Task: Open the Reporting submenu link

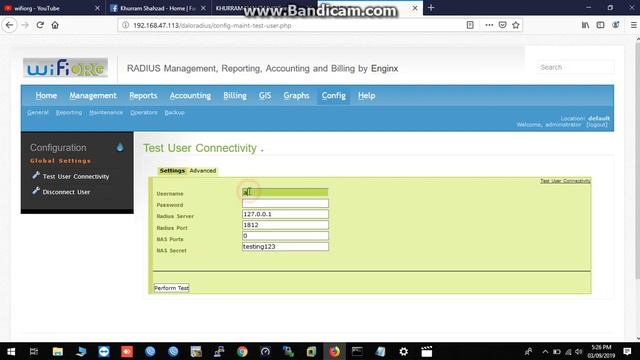Action: pyautogui.click(x=69, y=112)
